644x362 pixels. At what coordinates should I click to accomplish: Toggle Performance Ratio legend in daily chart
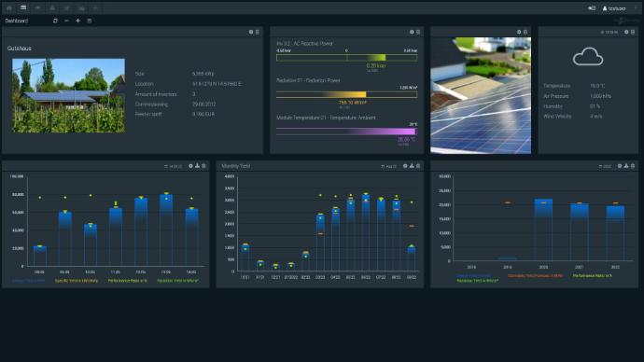(127, 281)
